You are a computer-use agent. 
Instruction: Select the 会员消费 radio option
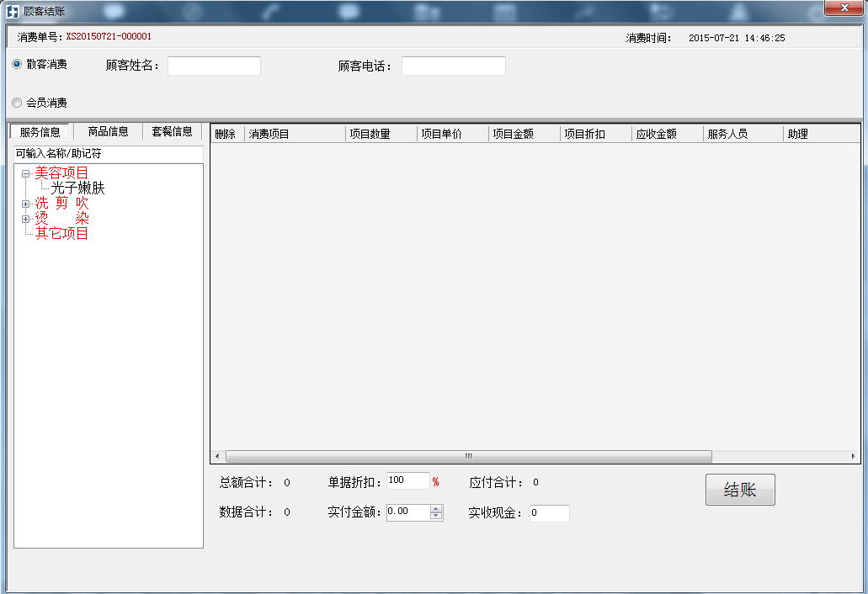click(16, 102)
